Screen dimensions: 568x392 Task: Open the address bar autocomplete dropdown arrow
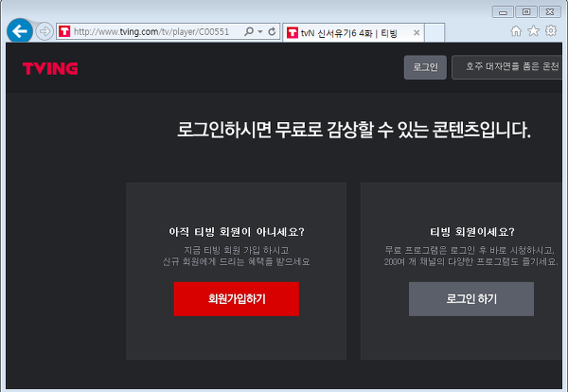tap(260, 31)
